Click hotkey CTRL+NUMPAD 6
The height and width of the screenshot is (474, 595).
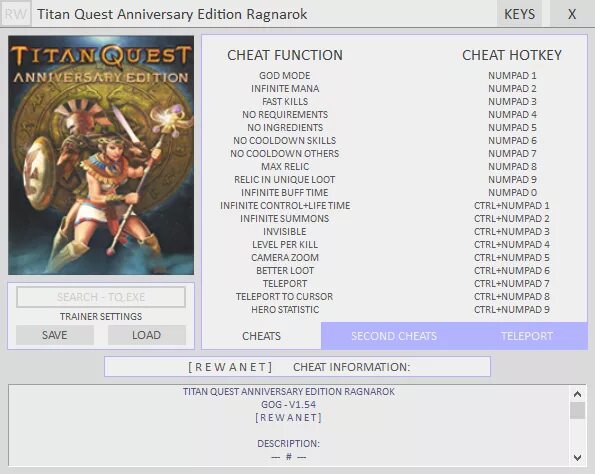(x=512, y=270)
